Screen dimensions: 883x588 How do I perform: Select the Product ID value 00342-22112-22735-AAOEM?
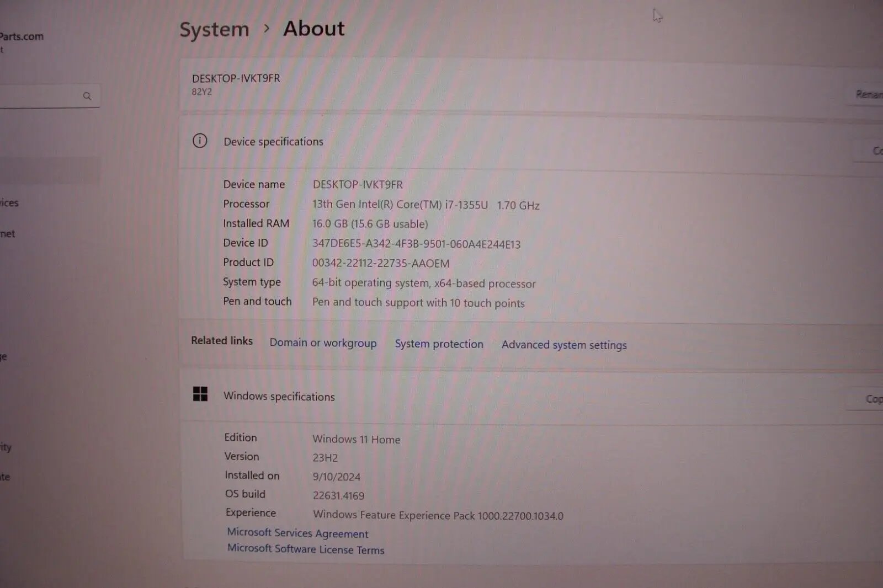pyautogui.click(x=381, y=263)
